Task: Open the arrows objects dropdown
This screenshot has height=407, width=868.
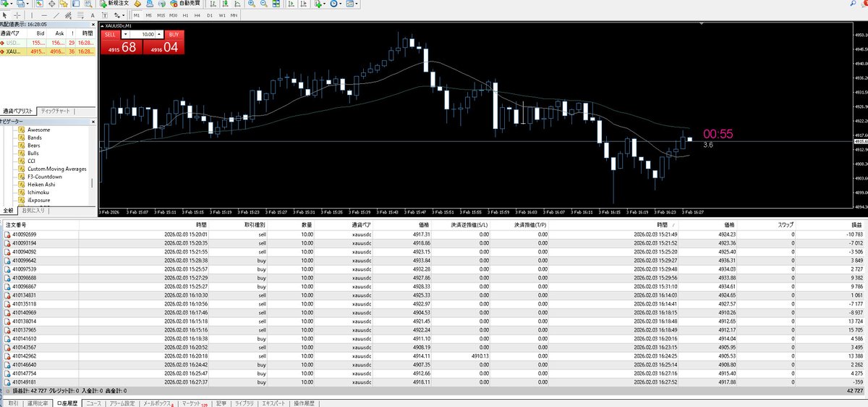Action: point(119,15)
